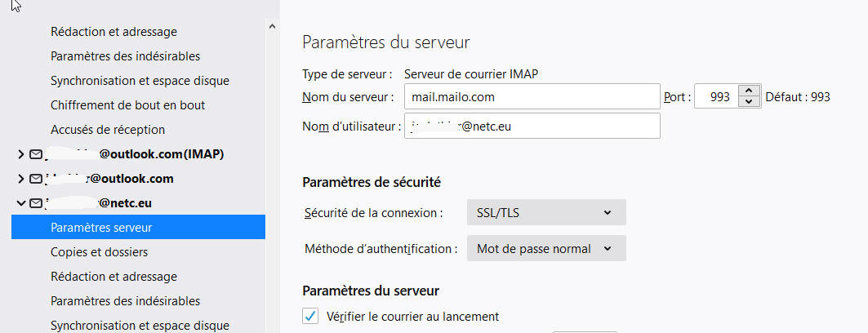This screenshot has height=333, width=868.
Task: Expand the non-IMAP outlook.com account
Action: coord(21,179)
